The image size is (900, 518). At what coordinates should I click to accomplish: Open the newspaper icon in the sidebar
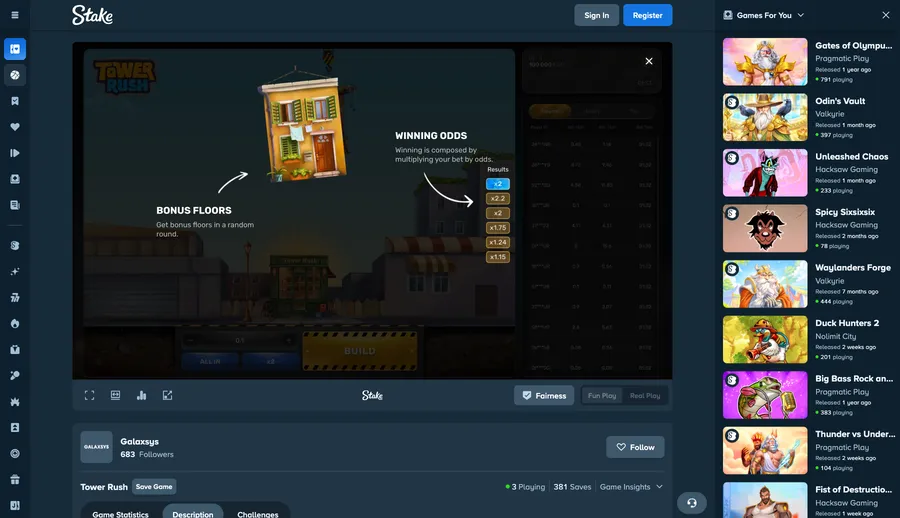[15, 205]
